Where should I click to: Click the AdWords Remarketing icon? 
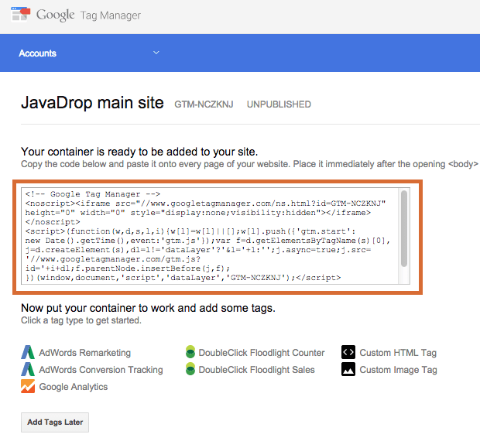tap(28, 352)
